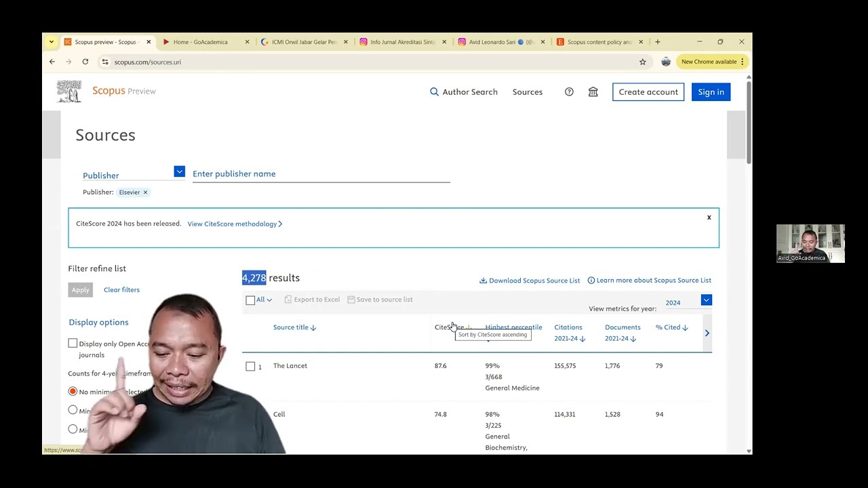The width and height of the screenshot is (868, 488).
Task: Click Download Scopus Source List
Action: [x=530, y=281]
